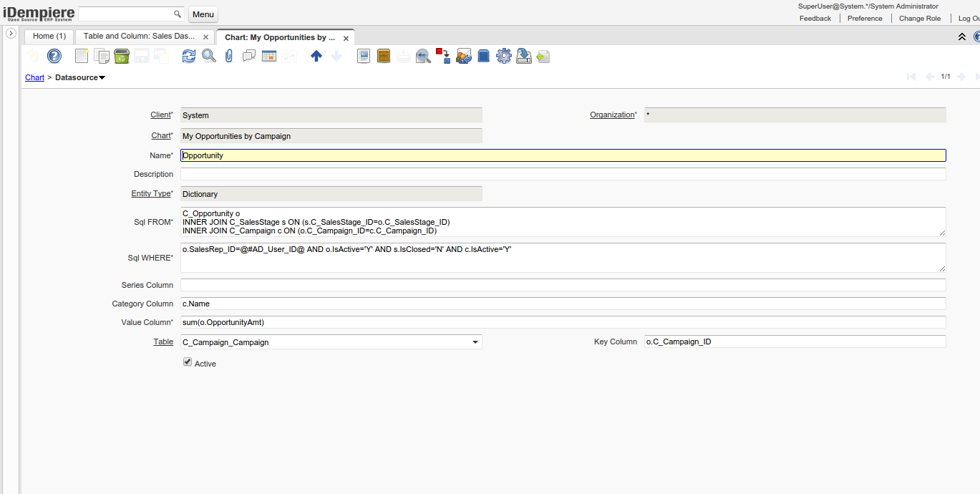Toggle the Active checkbox
The height and width of the screenshot is (494, 980).
tap(188, 363)
